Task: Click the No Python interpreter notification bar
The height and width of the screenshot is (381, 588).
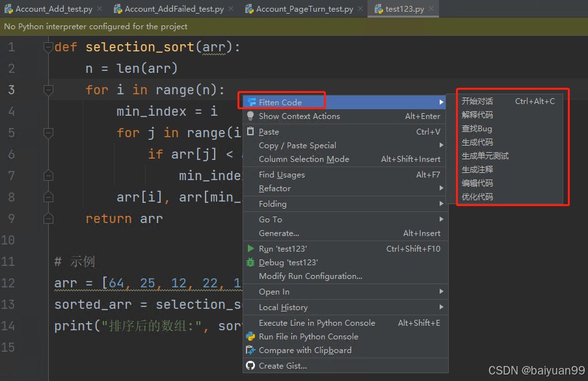Action: coord(294,26)
